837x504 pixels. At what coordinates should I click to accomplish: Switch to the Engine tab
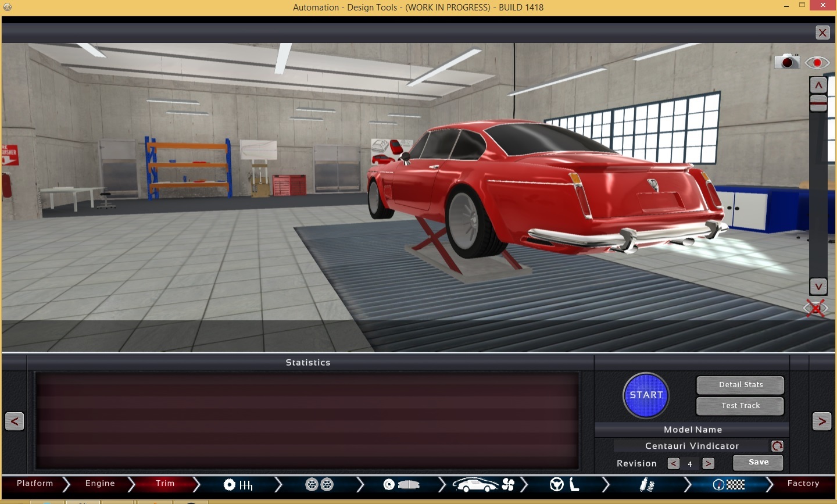click(x=100, y=484)
